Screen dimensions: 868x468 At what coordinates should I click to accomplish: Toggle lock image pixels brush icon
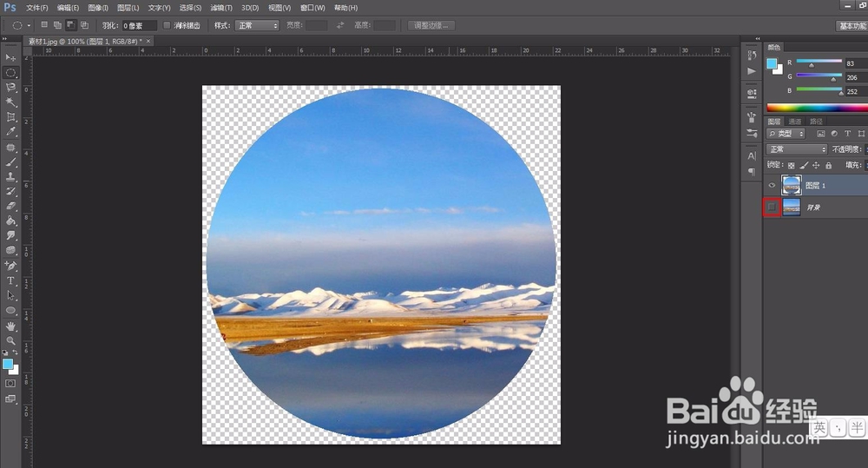point(804,165)
